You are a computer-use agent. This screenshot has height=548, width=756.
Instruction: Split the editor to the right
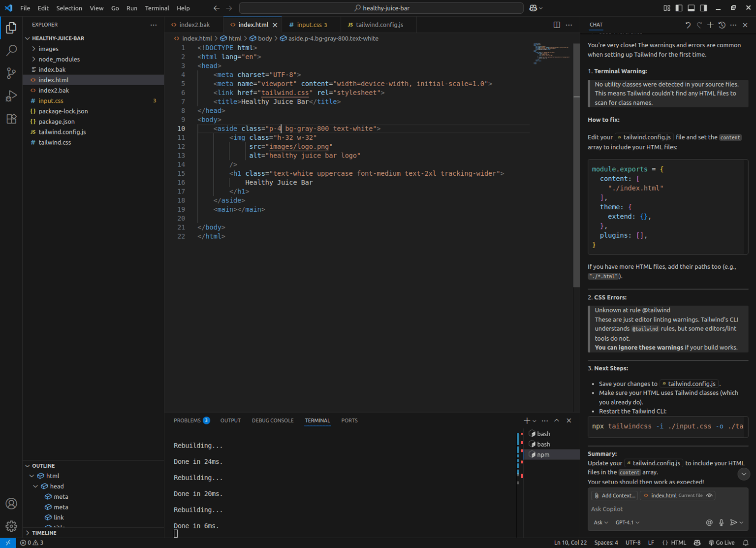[x=557, y=25]
